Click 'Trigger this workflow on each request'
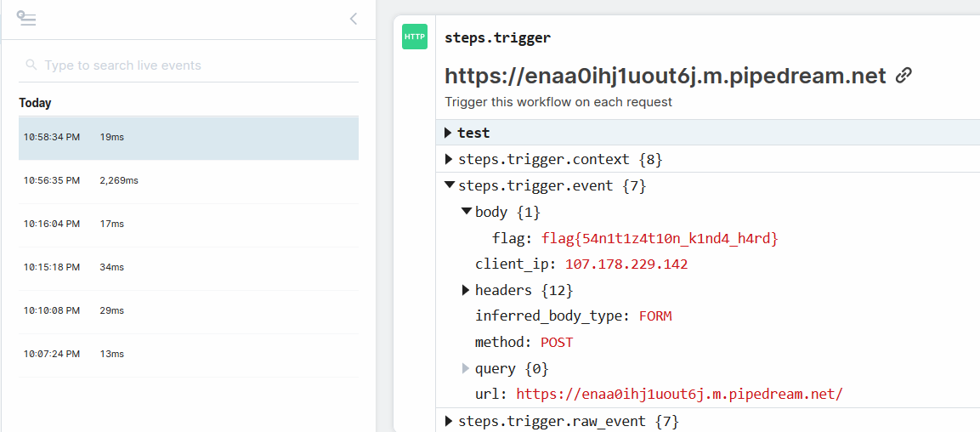The height and width of the screenshot is (432, 980). (x=558, y=102)
